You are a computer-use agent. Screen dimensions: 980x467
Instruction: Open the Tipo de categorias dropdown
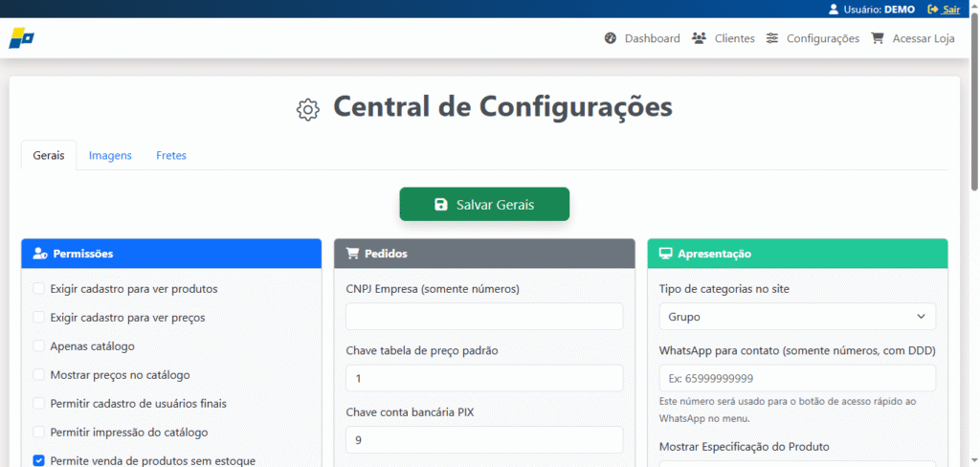[x=797, y=317]
